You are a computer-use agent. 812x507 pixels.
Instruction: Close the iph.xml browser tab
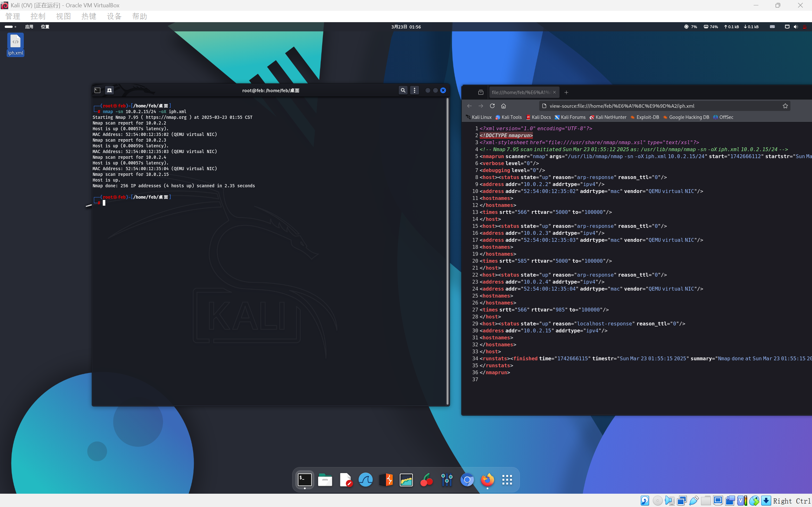(x=554, y=92)
